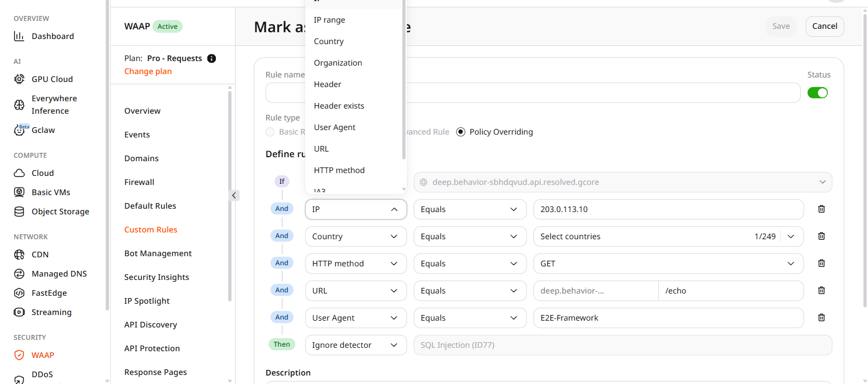Open the Select countries dropdown
This screenshot has height=384, width=868.
pyautogui.click(x=669, y=236)
